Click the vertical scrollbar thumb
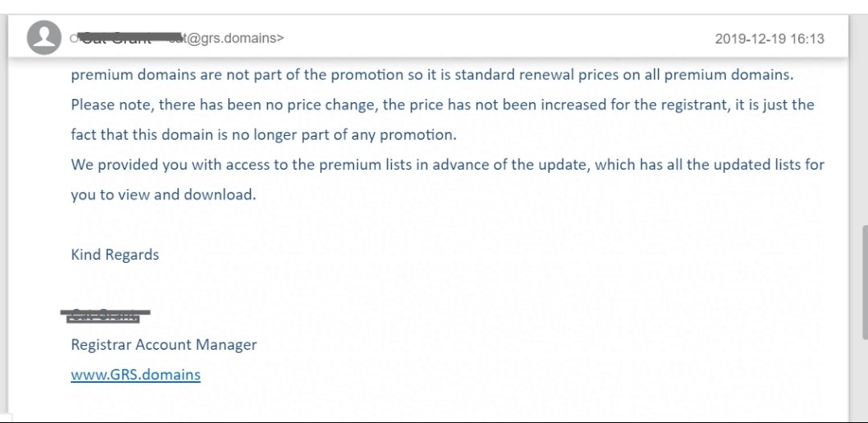The width and height of the screenshot is (868, 423). coord(865,281)
